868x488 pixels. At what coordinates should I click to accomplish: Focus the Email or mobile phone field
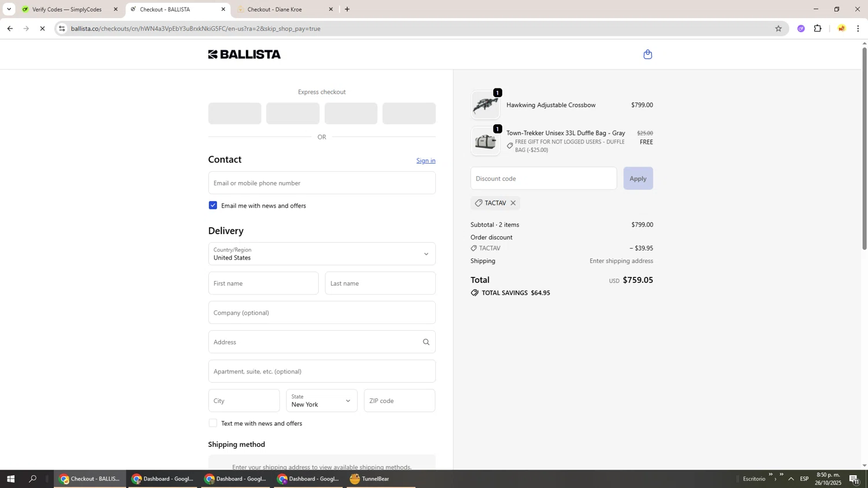(322, 183)
